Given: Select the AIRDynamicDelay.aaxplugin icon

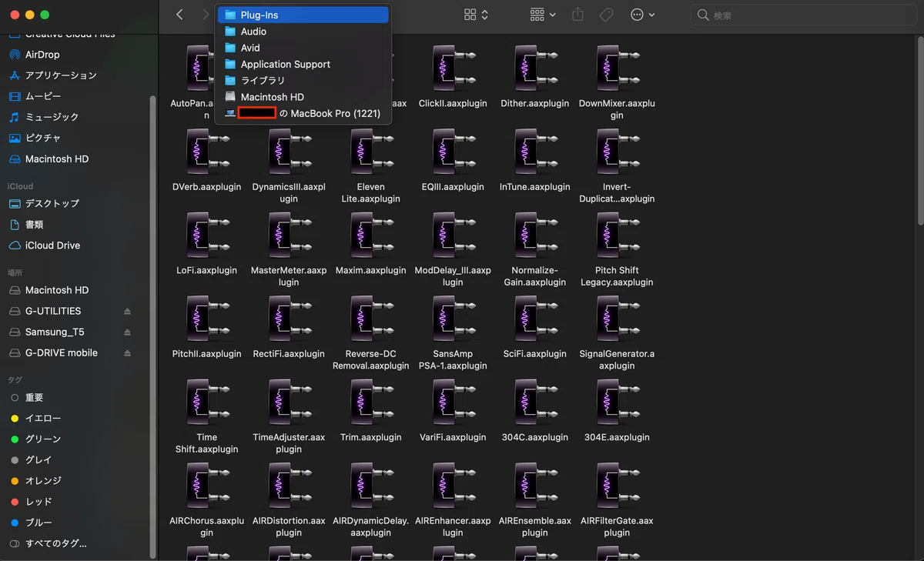Looking at the screenshot, I should click(x=371, y=486).
